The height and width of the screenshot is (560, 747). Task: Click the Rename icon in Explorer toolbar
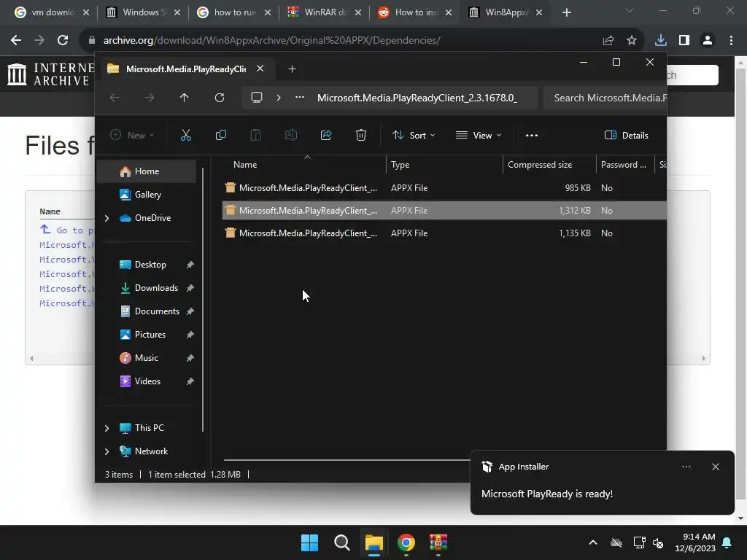pos(290,135)
